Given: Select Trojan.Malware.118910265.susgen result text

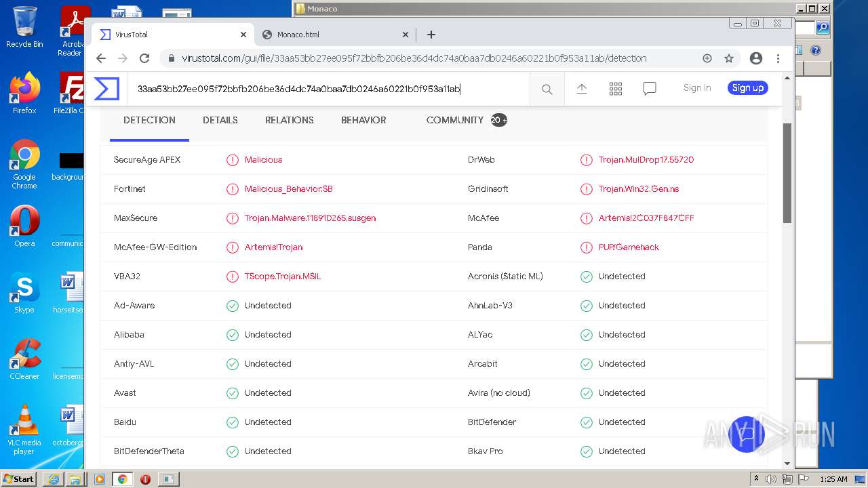Looking at the screenshot, I should click(311, 218).
